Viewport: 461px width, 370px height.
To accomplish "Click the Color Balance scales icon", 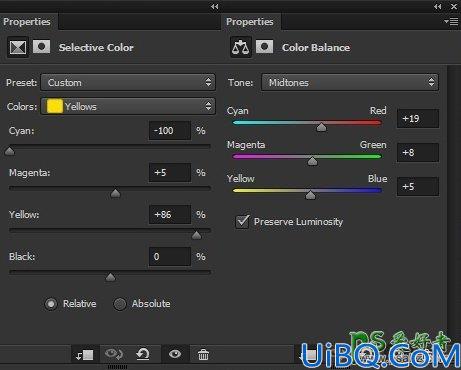I will click(x=241, y=47).
